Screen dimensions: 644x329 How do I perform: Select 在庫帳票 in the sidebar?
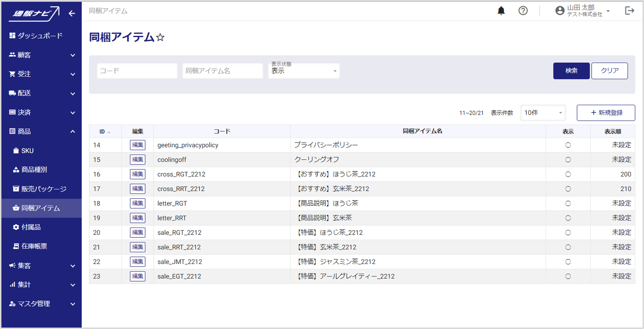[x=34, y=246]
